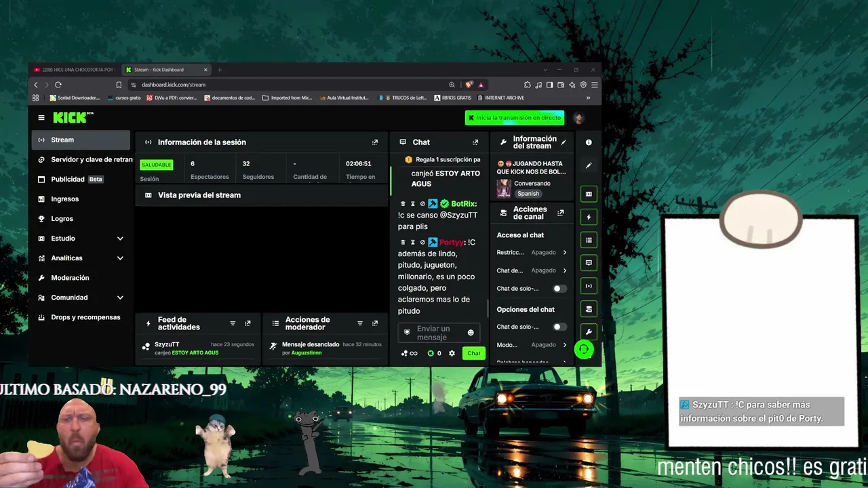Pop out the Feed de actividades panel

tap(248, 323)
